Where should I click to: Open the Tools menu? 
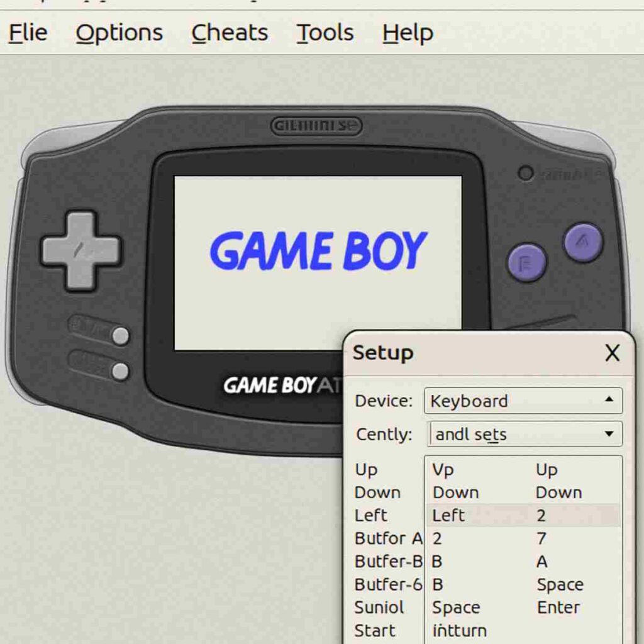click(325, 33)
